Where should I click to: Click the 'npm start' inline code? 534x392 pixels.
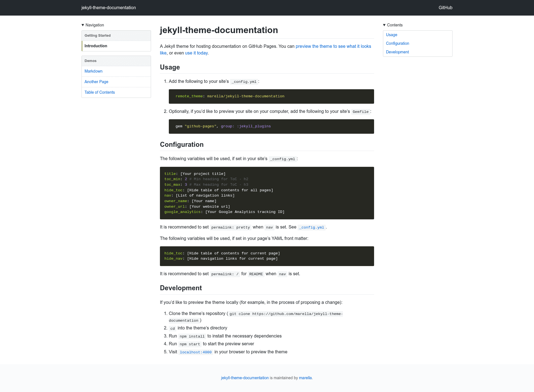(190, 344)
